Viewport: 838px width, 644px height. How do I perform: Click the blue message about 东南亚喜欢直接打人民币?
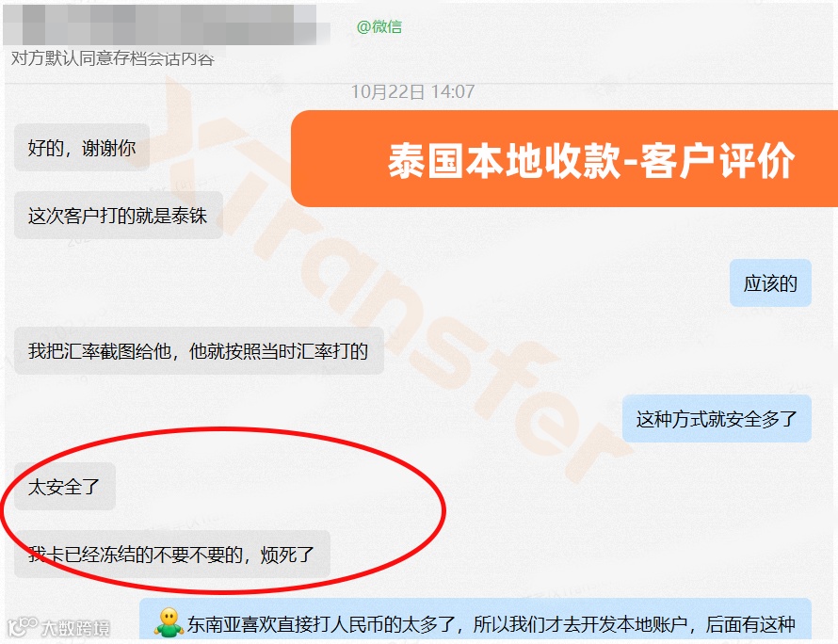(x=475, y=620)
